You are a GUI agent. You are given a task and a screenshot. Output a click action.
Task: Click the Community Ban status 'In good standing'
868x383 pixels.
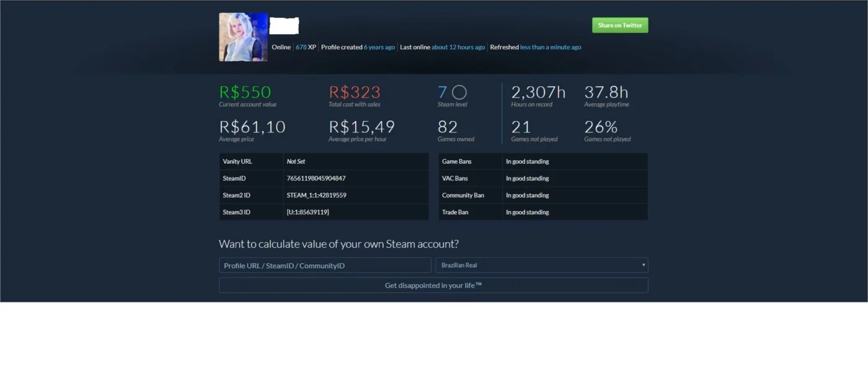pyautogui.click(x=527, y=195)
